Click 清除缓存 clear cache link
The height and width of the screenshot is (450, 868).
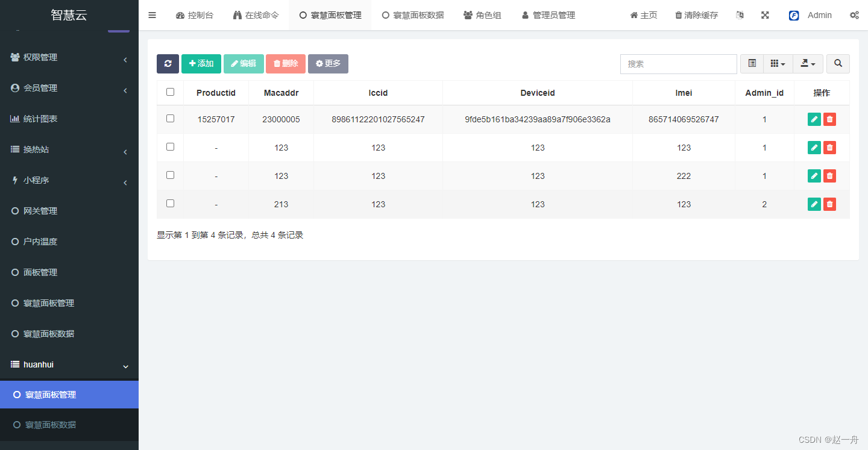coord(697,15)
